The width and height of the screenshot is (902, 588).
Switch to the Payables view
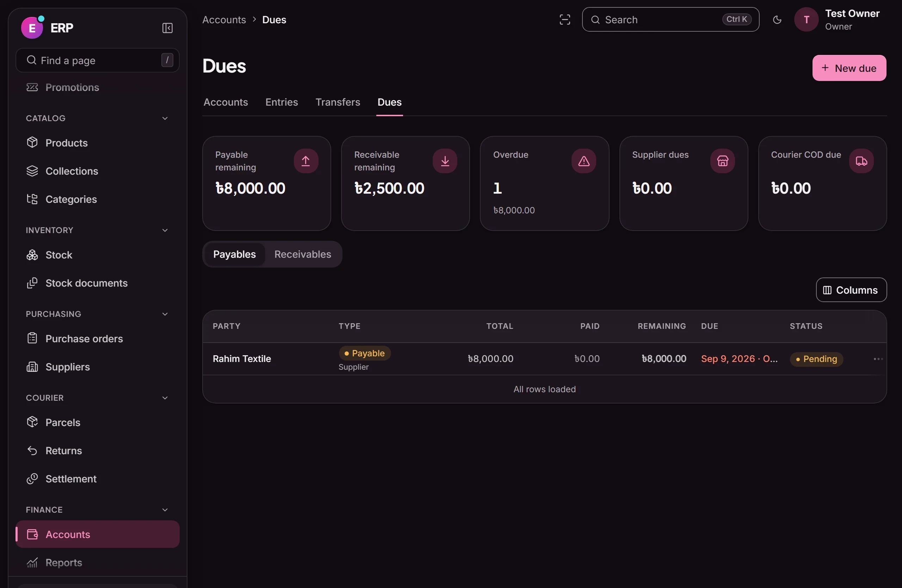pyautogui.click(x=234, y=255)
